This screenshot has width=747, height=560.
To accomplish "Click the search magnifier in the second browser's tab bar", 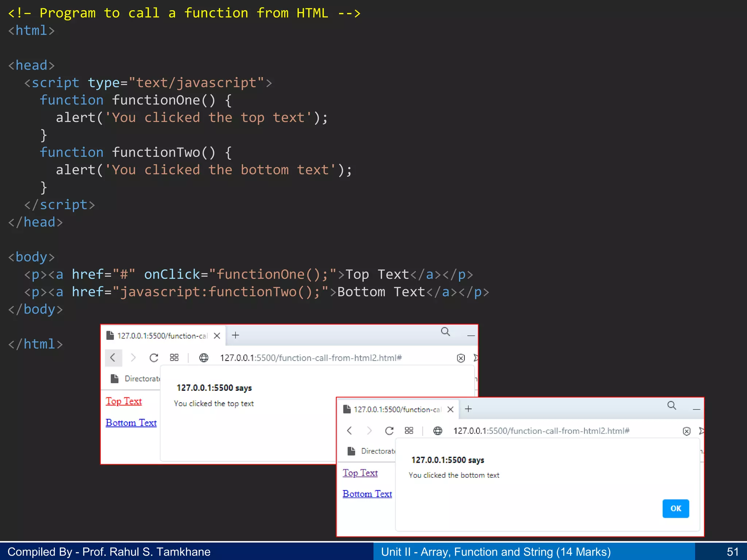I will click(672, 405).
